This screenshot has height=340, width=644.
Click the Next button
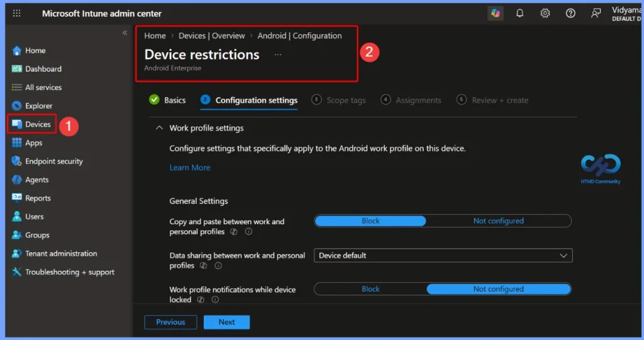[226, 322]
